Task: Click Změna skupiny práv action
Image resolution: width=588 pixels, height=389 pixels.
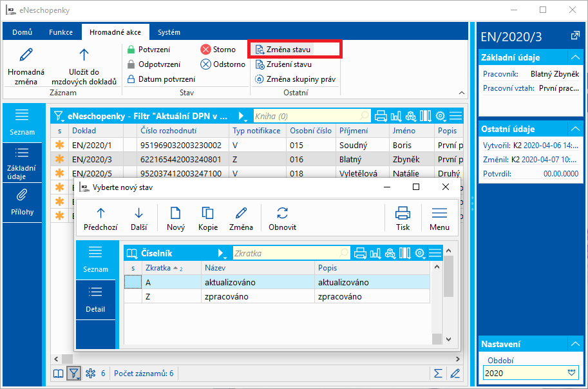Action: (295, 79)
